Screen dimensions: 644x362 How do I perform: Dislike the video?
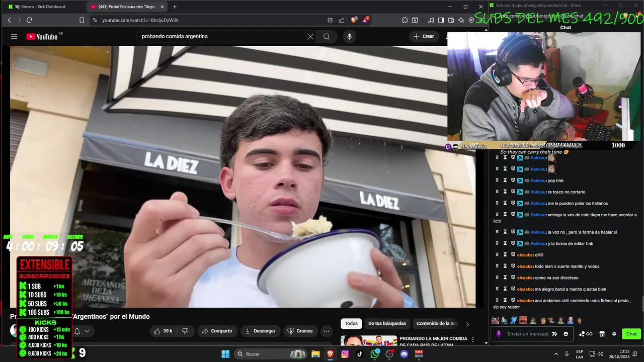(185, 331)
